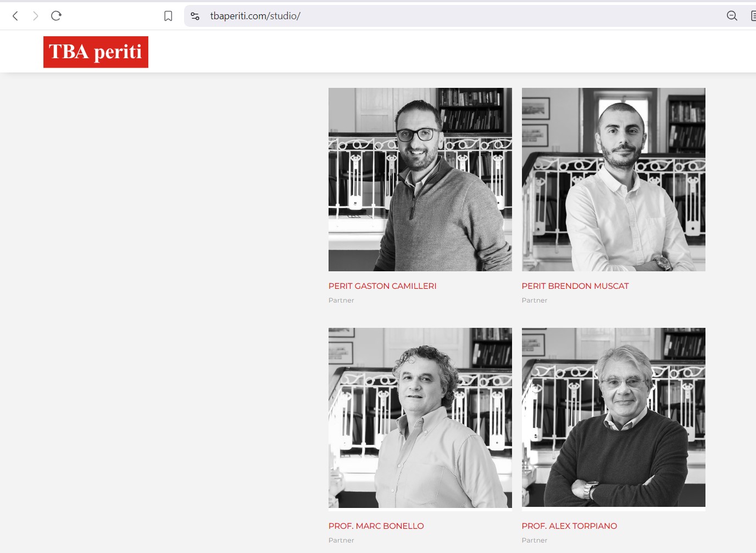Screen dimensions: 756x553
Task: Open the reader view icon at far right
Action: click(753, 16)
